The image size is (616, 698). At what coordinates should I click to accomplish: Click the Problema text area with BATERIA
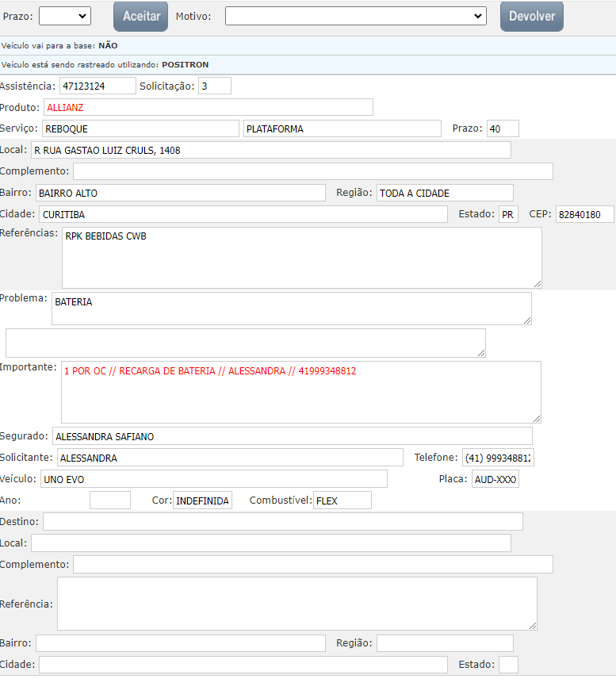[x=291, y=309]
